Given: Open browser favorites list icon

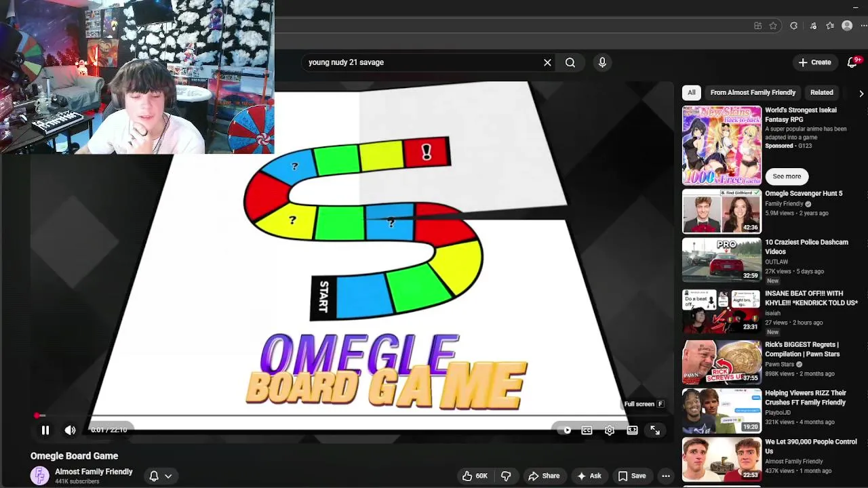Looking at the screenshot, I should coord(830,26).
